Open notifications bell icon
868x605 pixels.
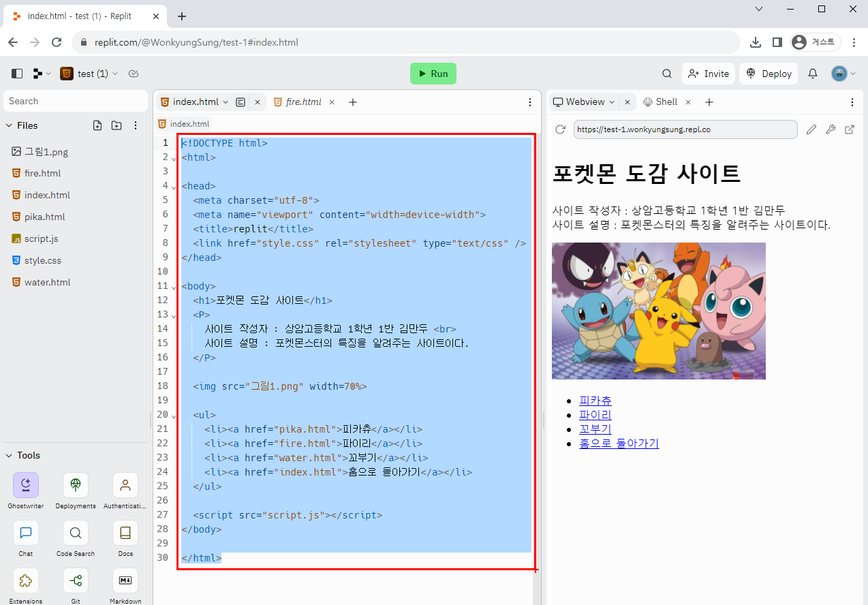812,74
